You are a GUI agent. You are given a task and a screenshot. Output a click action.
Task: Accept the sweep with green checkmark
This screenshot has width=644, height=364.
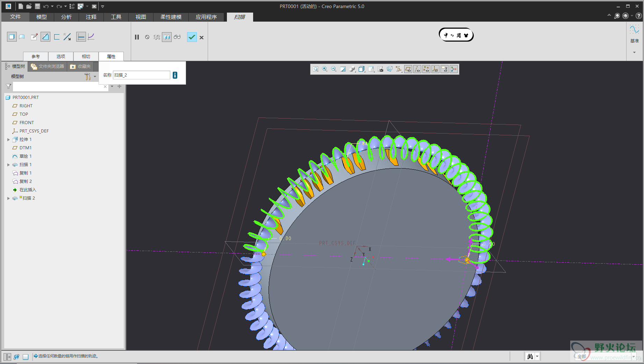(192, 37)
